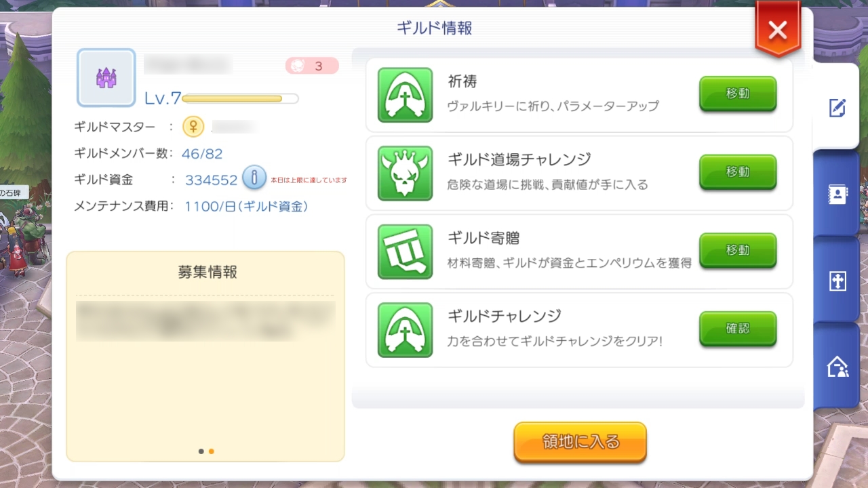Select the house with person side tab
The image size is (868, 488).
click(837, 367)
